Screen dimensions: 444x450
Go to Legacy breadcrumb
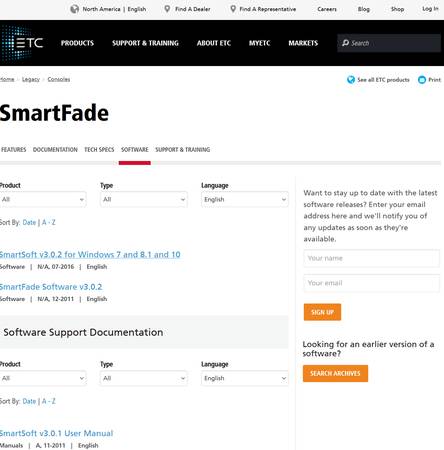click(x=31, y=79)
